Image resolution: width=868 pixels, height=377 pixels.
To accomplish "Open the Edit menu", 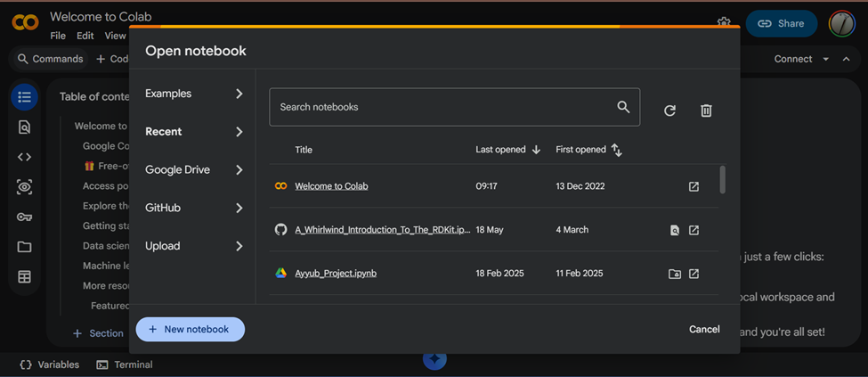I will coord(85,36).
